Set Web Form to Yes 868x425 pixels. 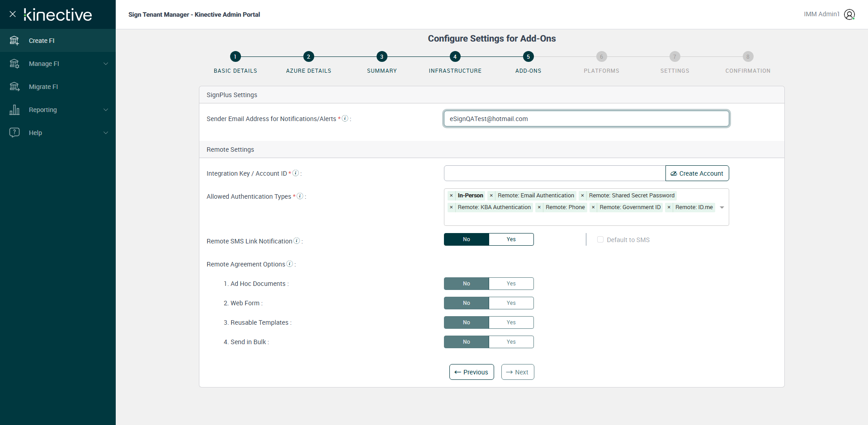(511, 303)
